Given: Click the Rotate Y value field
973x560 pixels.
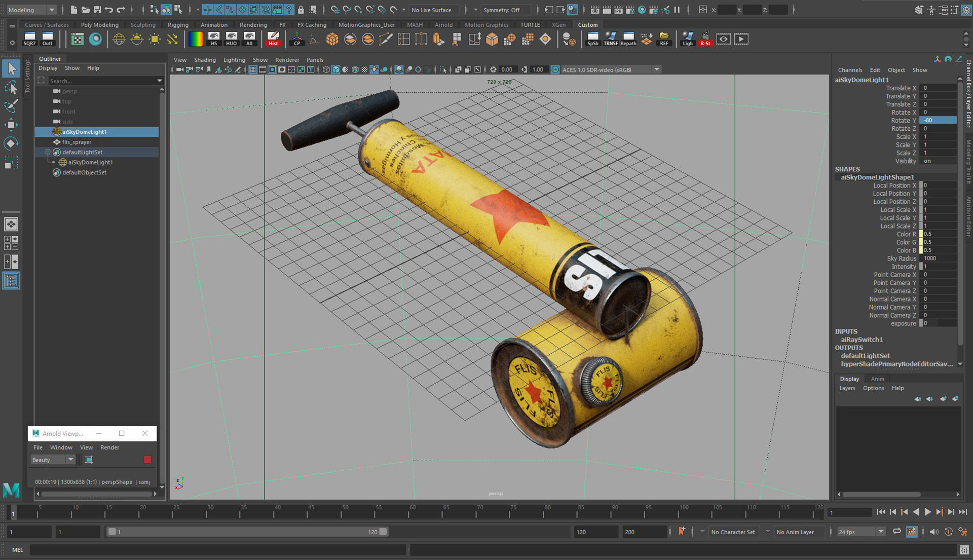Looking at the screenshot, I should 938,120.
